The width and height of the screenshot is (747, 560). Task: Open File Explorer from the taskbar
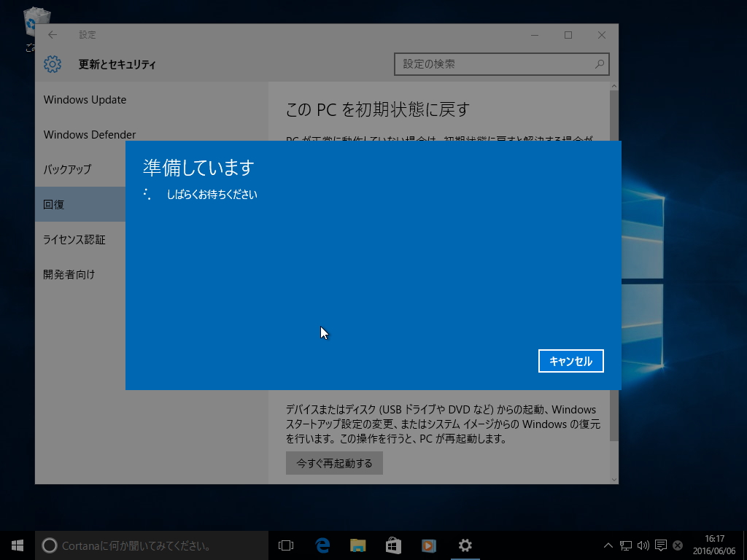(x=357, y=545)
